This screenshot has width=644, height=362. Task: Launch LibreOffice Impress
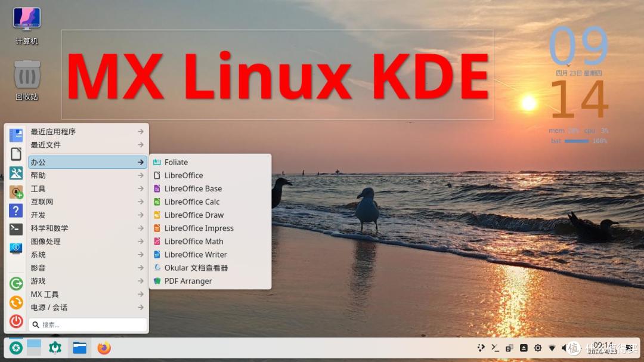click(210, 228)
